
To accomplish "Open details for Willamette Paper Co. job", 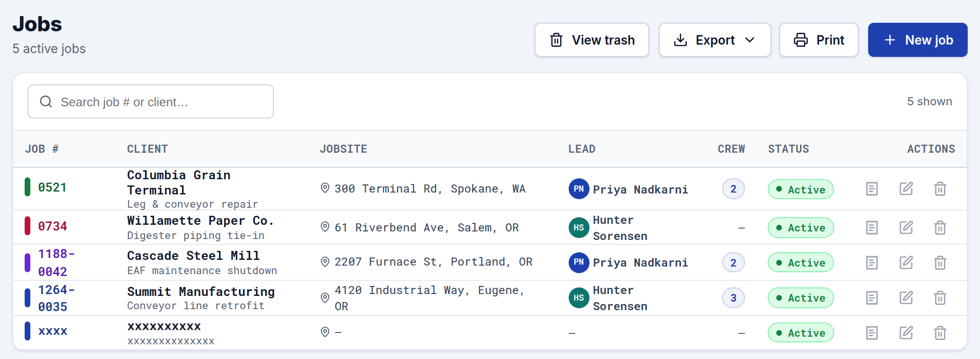I will (x=872, y=228).
